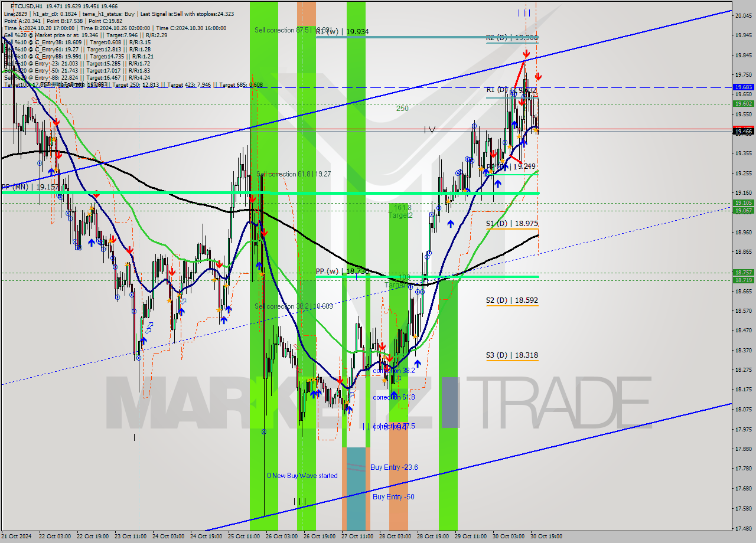
Task: Click the '21 Oct 2024' time label
Action: pos(16,537)
